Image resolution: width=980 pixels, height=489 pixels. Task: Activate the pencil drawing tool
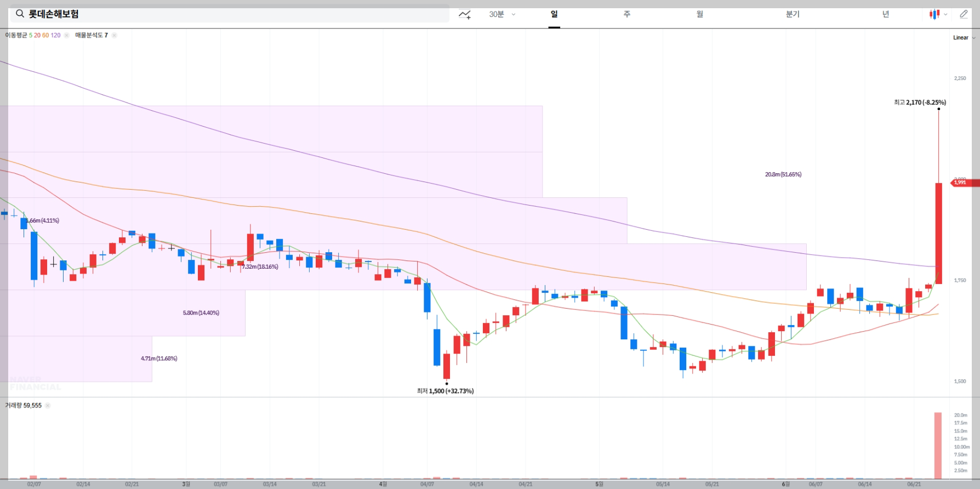tap(964, 14)
